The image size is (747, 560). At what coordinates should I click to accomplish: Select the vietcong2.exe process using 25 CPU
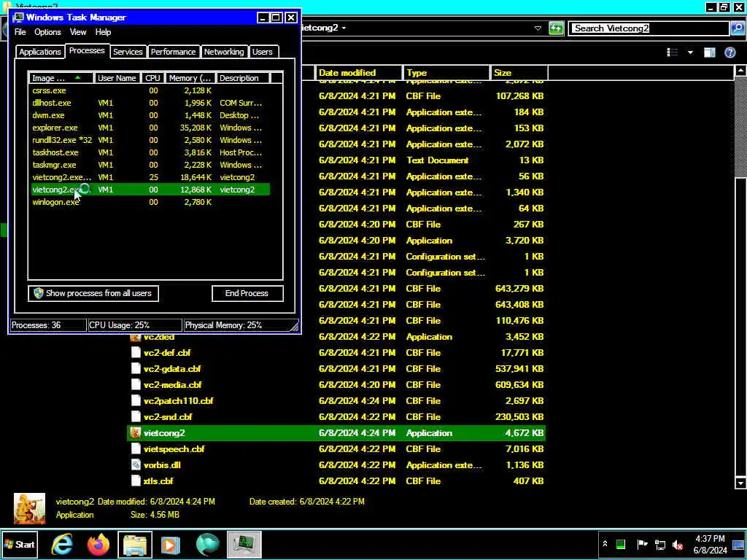tap(150, 177)
